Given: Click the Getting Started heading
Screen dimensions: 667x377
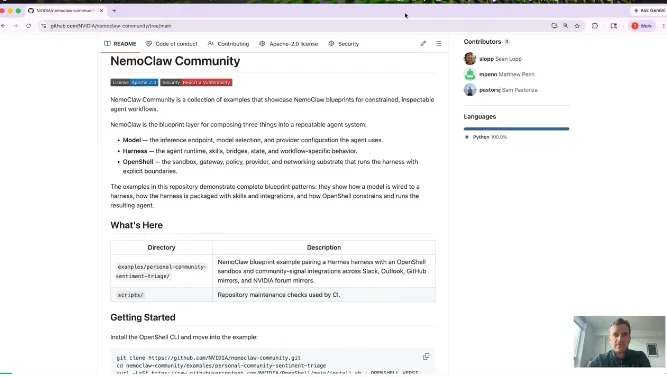Looking at the screenshot, I should coord(143,317).
